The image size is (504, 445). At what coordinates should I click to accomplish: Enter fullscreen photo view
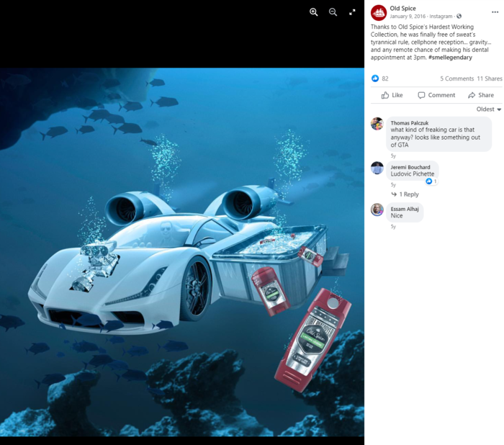tap(352, 12)
